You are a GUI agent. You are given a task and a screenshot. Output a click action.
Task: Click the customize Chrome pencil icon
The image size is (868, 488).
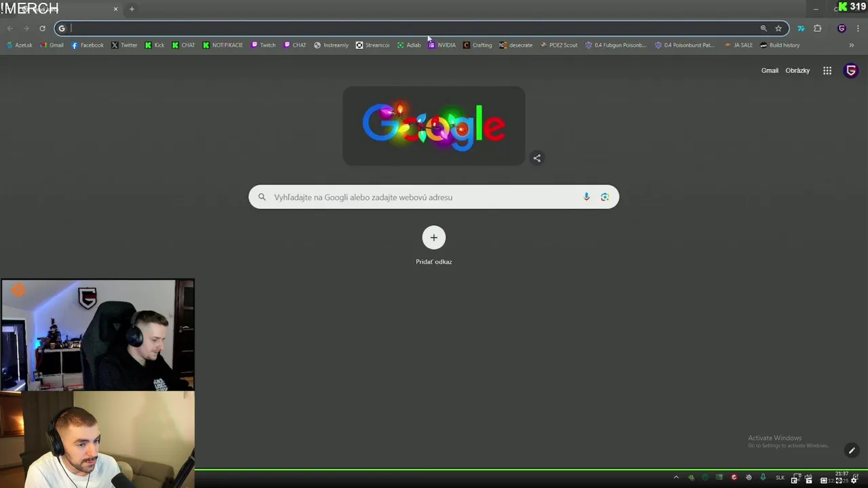(852, 451)
